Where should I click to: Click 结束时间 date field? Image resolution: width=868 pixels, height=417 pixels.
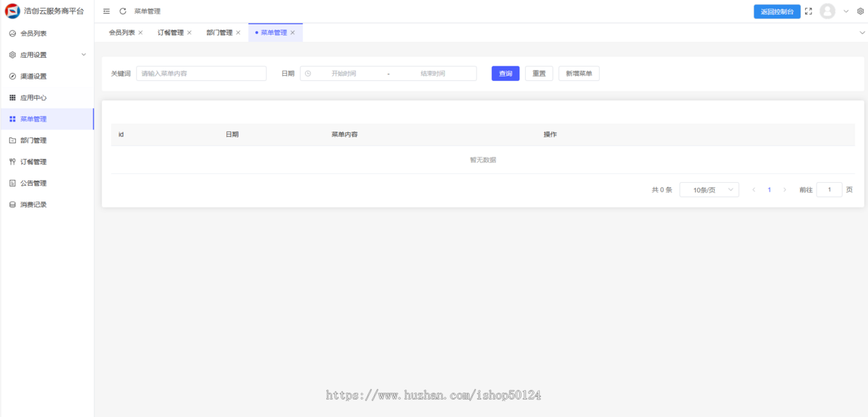tap(433, 74)
